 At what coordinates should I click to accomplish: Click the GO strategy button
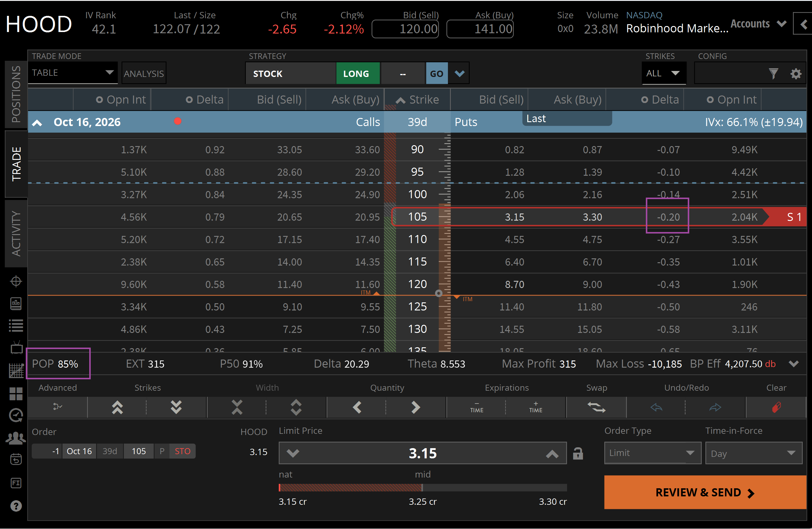click(436, 73)
